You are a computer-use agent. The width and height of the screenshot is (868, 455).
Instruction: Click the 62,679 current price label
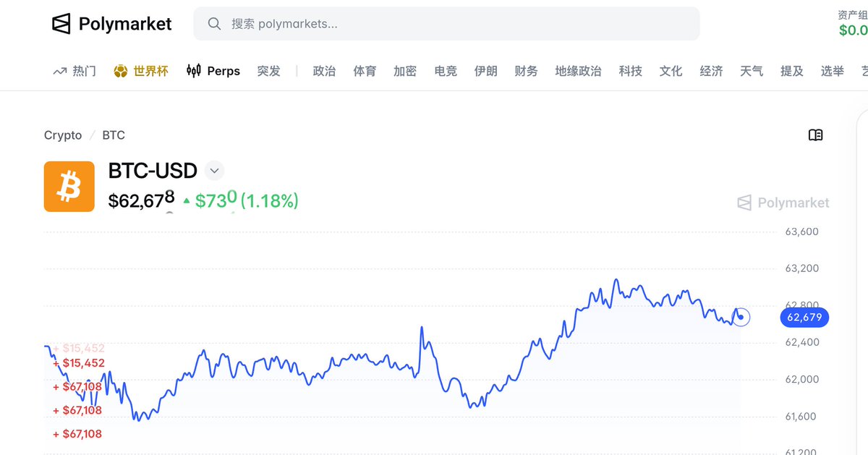pyautogui.click(x=805, y=318)
